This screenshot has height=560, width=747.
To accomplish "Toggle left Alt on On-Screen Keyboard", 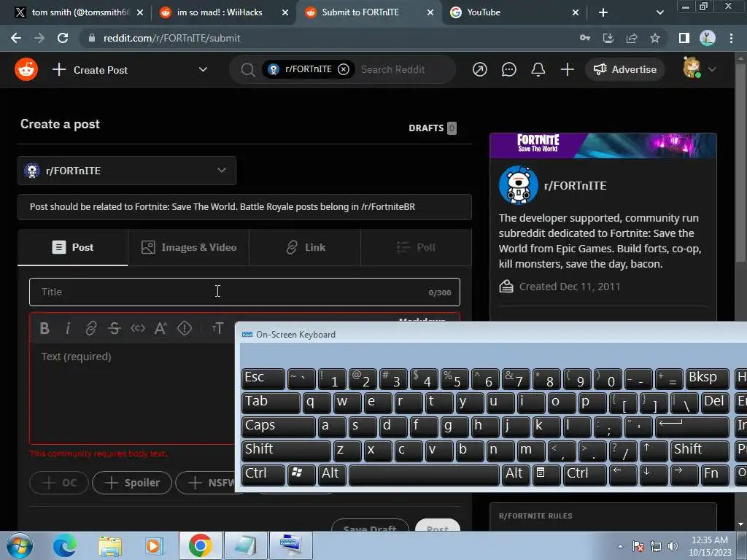I will coord(330,475).
